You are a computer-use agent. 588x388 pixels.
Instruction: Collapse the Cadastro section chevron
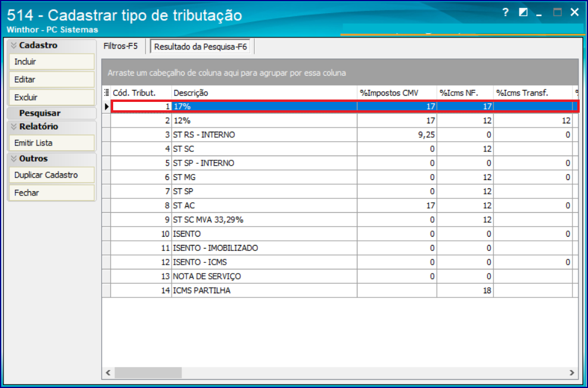tap(14, 45)
